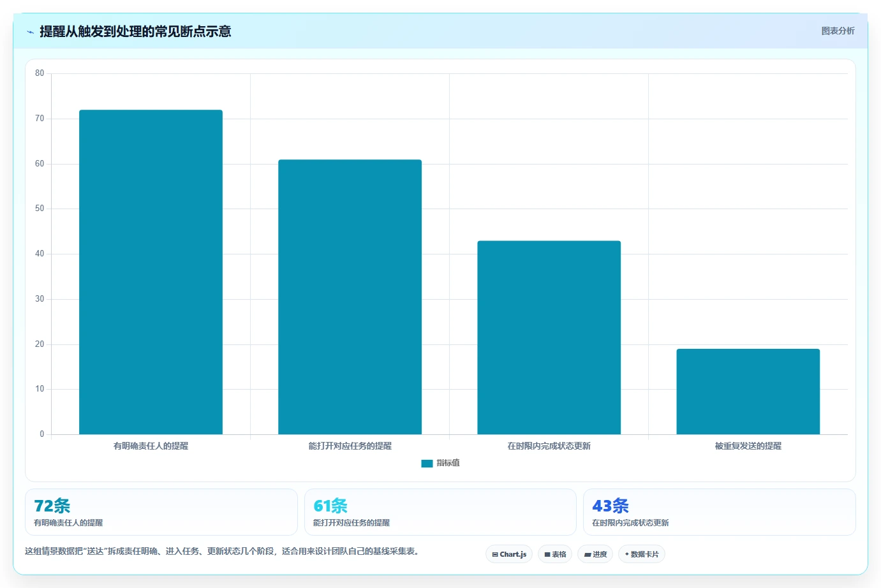
Task: Select the 能打开对应任务的提醒 bar in chart
Action: 350,297
